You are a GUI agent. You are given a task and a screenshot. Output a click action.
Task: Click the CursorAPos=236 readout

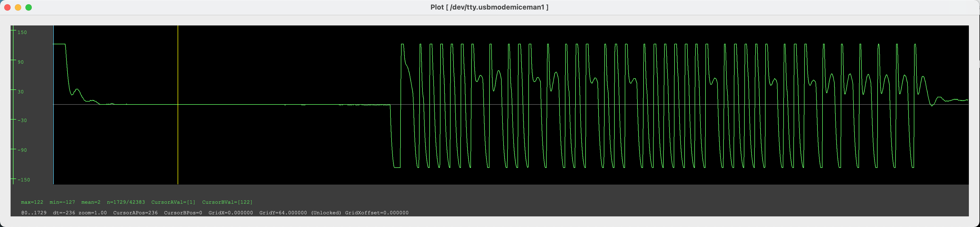pos(136,213)
